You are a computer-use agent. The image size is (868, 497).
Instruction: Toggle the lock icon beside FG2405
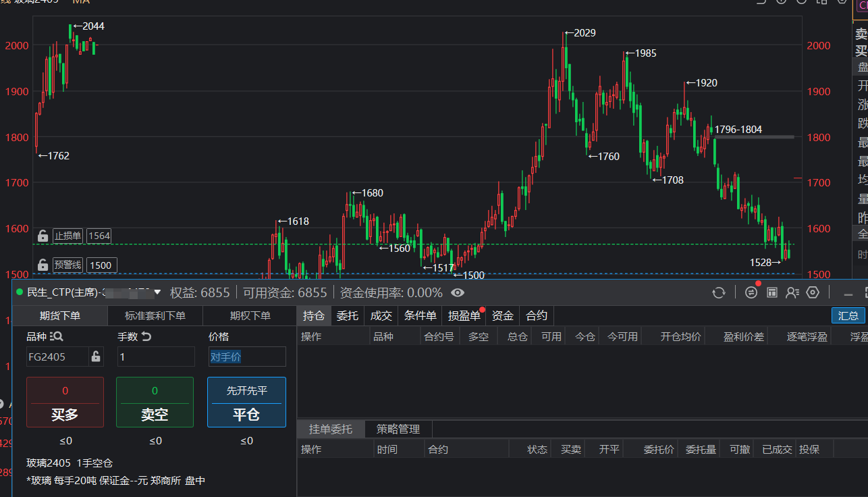[x=96, y=357]
